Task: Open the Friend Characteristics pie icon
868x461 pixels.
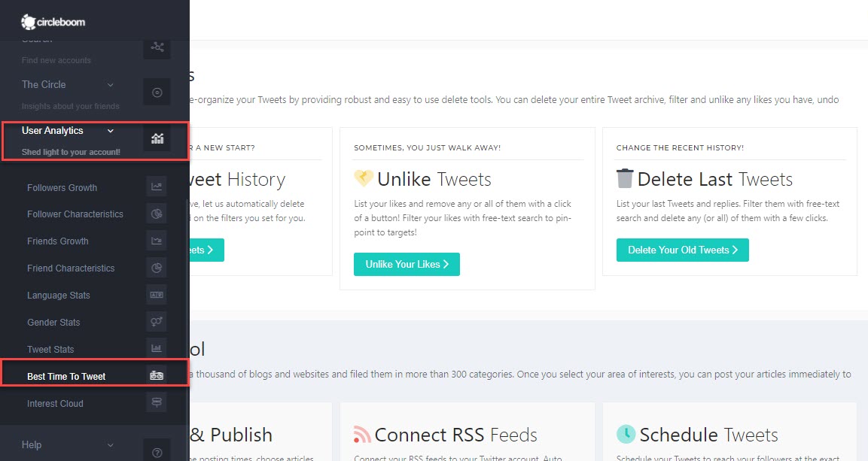Action: pos(157,268)
